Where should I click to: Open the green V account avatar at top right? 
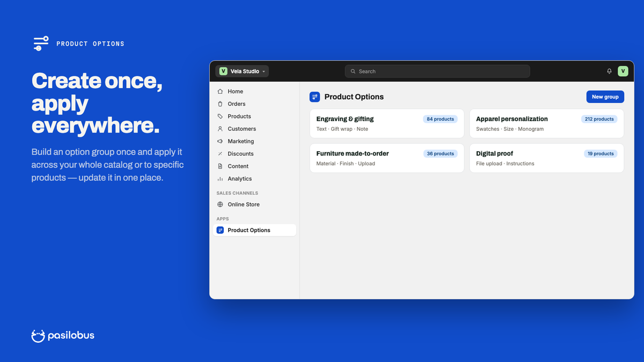(x=623, y=71)
